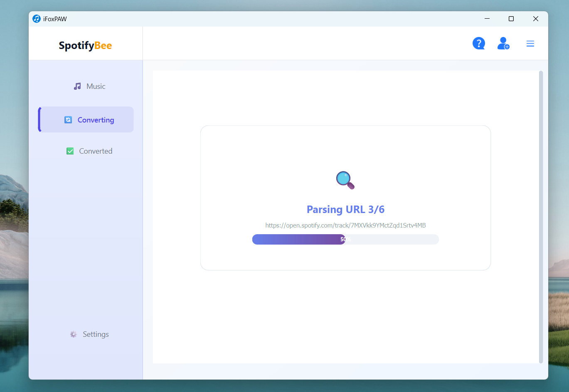Click the help question mark icon
The height and width of the screenshot is (392, 569).
pos(479,43)
